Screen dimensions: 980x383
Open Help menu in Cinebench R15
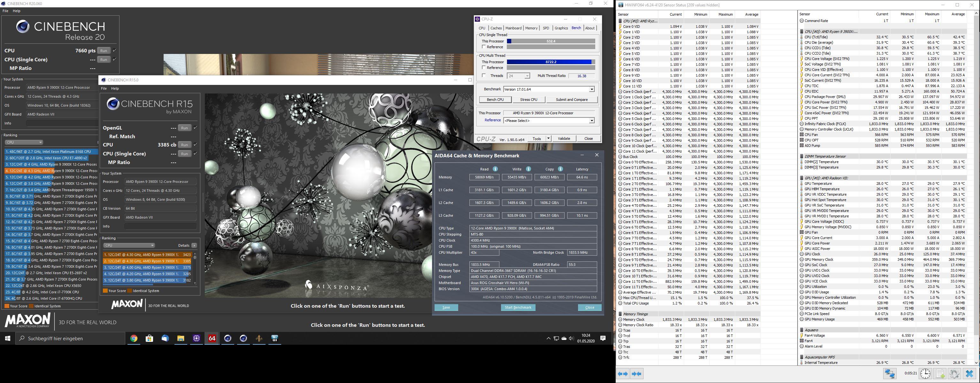(x=115, y=88)
